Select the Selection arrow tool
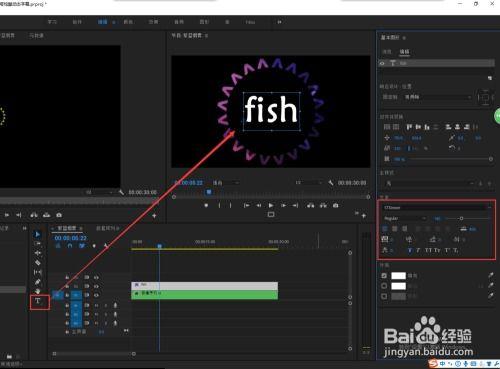The width and height of the screenshot is (500, 369). pos(37,235)
